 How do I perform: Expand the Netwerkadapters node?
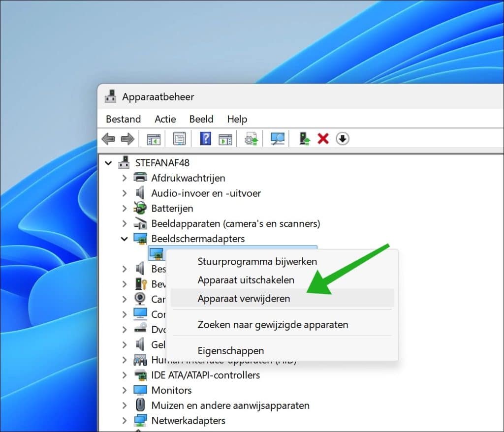tap(125, 421)
